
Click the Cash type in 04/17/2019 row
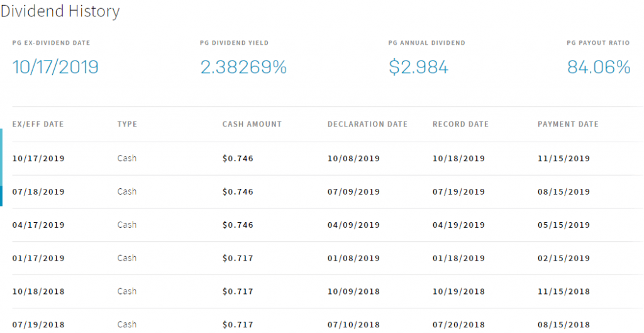point(127,225)
